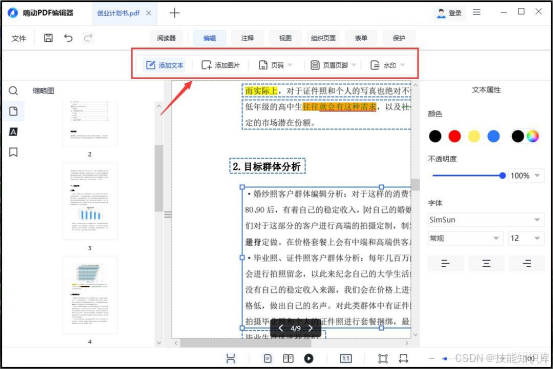Pick the yellow color swatch

coord(474,136)
